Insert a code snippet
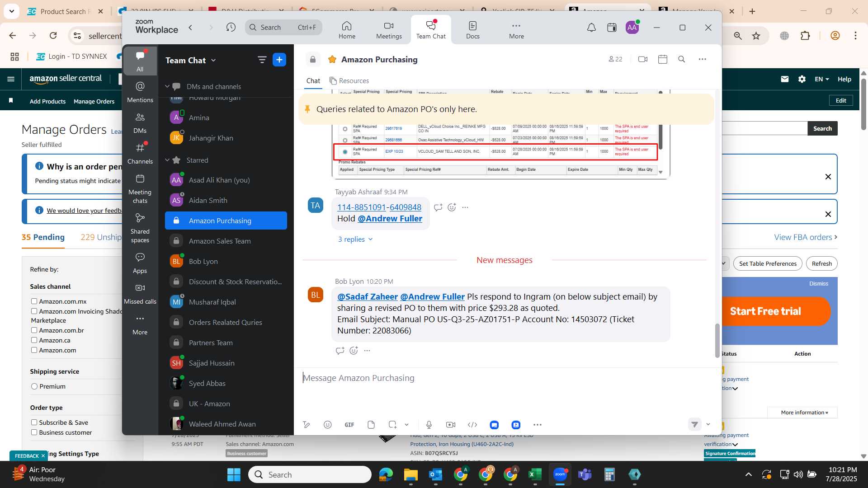The width and height of the screenshot is (868, 488). (x=472, y=425)
